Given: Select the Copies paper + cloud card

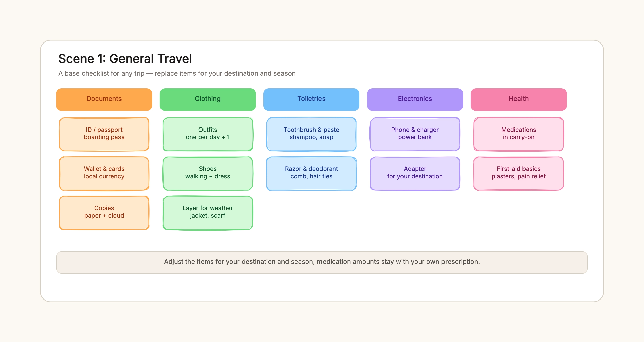Looking at the screenshot, I should pyautogui.click(x=104, y=212).
